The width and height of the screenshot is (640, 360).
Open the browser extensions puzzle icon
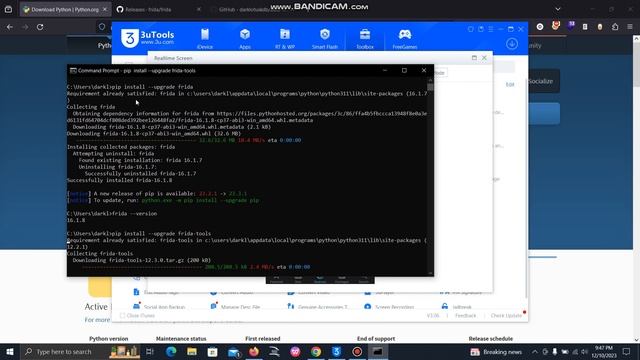pos(615,27)
